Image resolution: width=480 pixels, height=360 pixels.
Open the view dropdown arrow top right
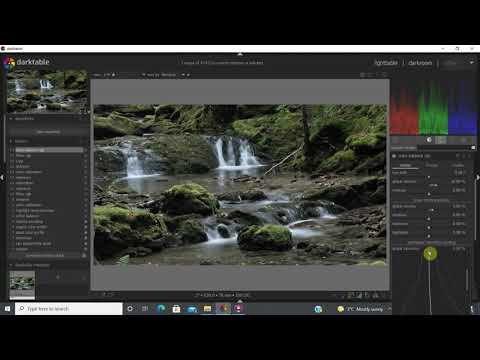click(472, 62)
